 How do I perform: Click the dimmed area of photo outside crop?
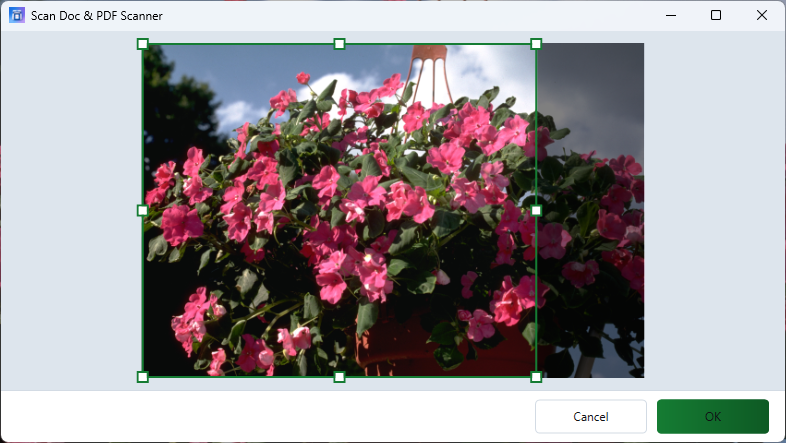591,210
